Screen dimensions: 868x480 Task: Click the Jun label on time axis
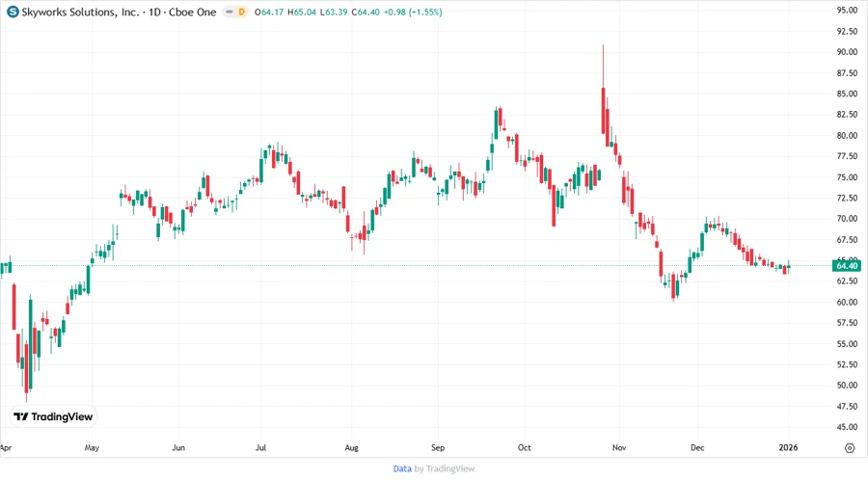tap(178, 447)
